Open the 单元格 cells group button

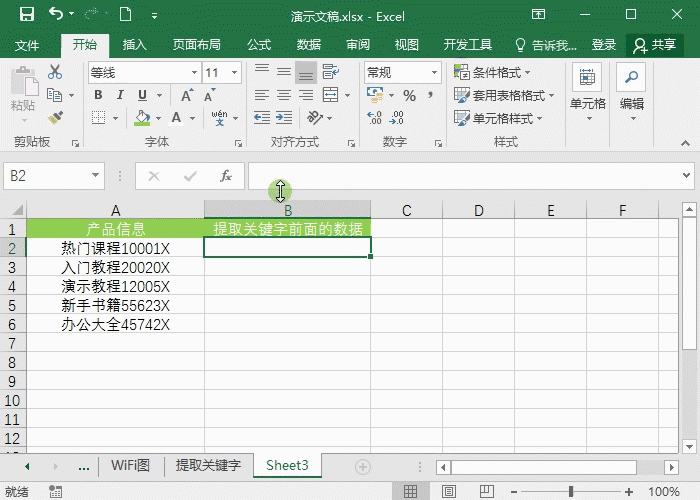coord(588,94)
